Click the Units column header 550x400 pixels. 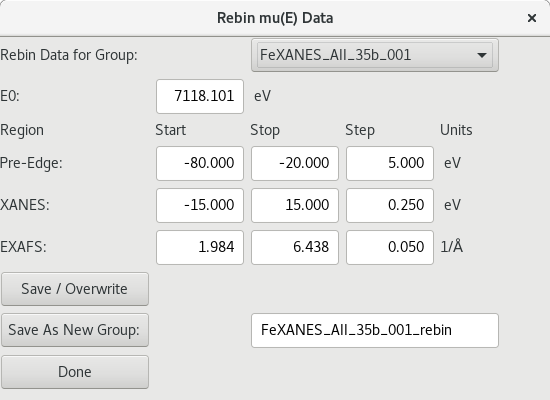(456, 130)
